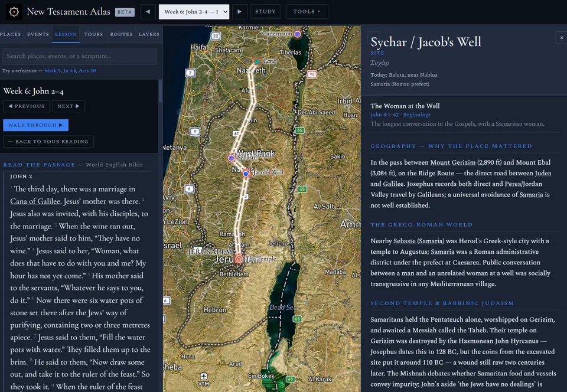The height and width of the screenshot is (392, 567).
Task: Open the Study mode
Action: tap(265, 12)
